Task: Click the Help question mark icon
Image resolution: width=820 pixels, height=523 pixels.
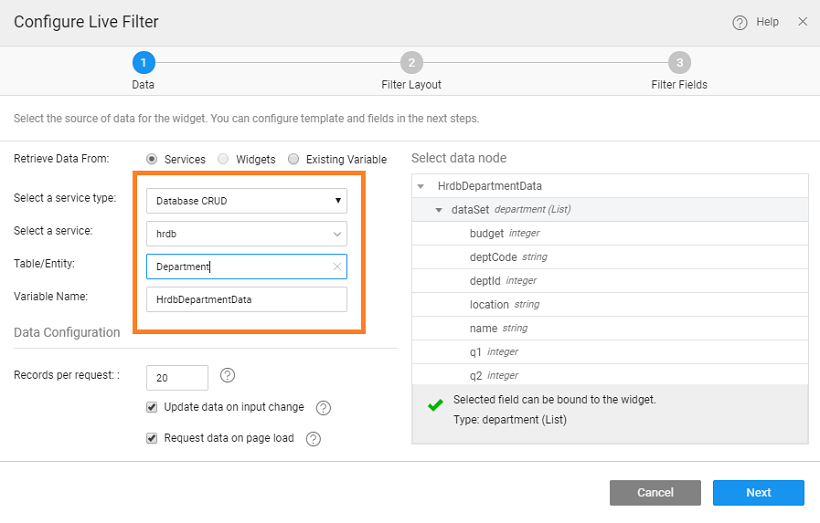Action: pyautogui.click(x=740, y=22)
